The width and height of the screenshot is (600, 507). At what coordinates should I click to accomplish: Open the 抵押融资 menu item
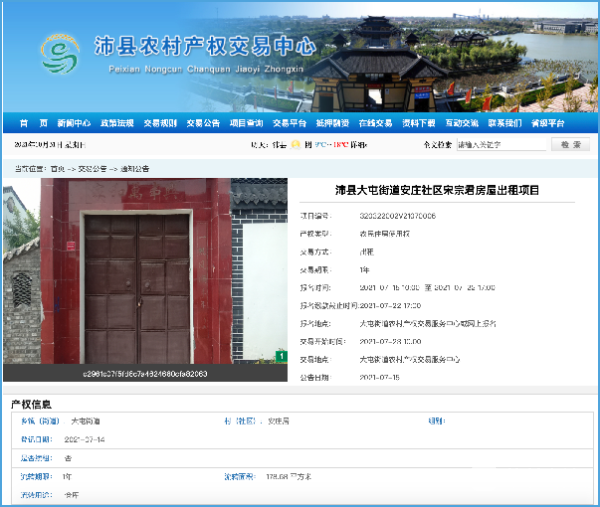click(333, 123)
